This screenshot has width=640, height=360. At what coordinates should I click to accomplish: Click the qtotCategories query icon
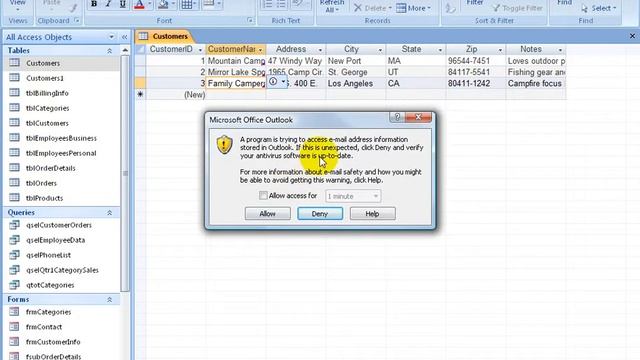[14, 284]
